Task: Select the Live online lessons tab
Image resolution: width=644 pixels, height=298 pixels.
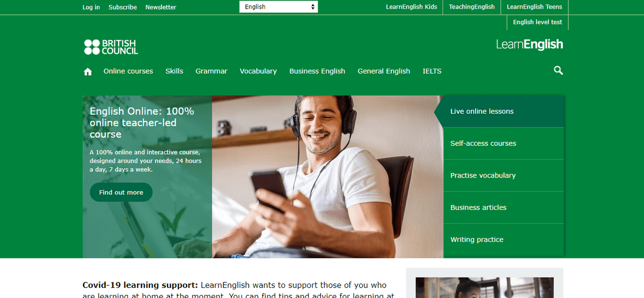Action: 503,111
